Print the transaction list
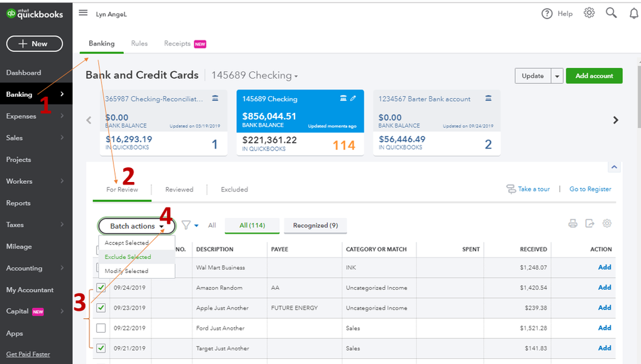 (573, 223)
